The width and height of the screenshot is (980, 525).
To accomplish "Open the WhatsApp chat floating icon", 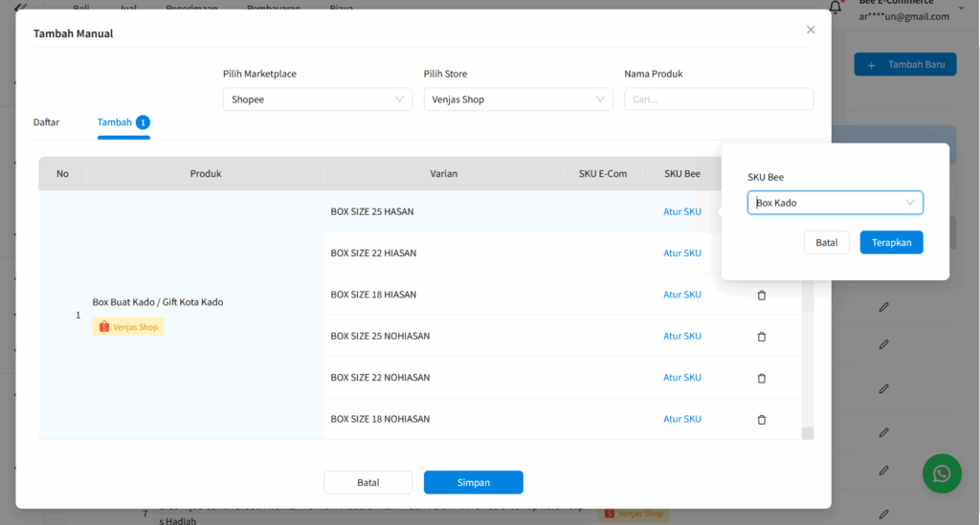I will click(942, 473).
